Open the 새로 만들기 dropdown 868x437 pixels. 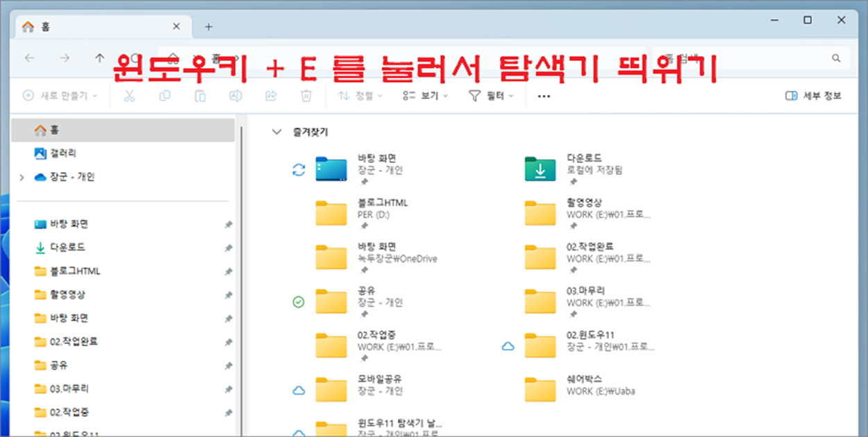(60, 96)
